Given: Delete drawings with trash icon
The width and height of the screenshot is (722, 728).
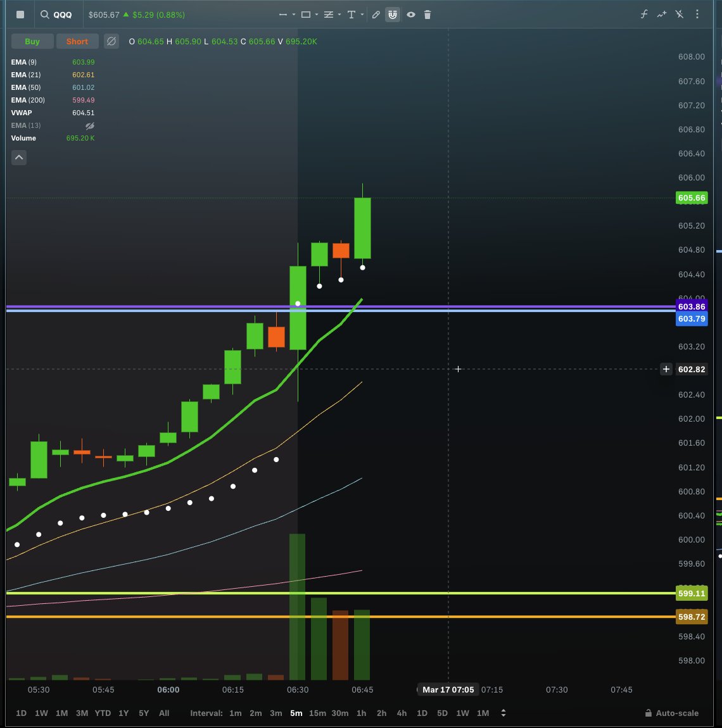Looking at the screenshot, I should coord(427,15).
